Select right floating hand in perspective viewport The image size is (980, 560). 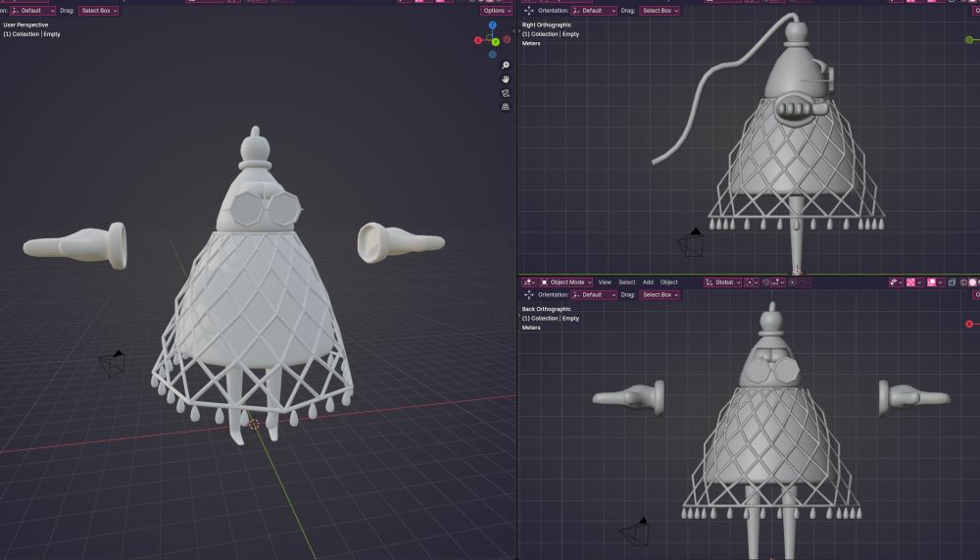[400, 242]
